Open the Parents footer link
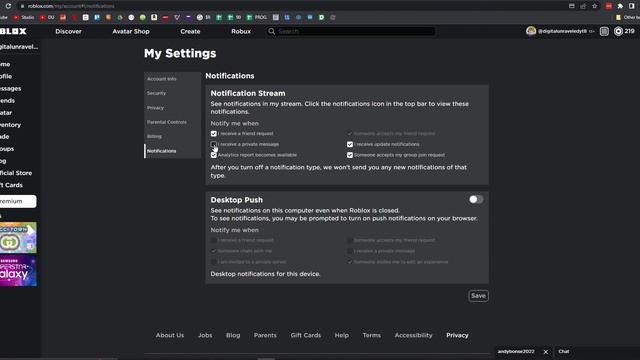640x360 pixels. (x=265, y=335)
